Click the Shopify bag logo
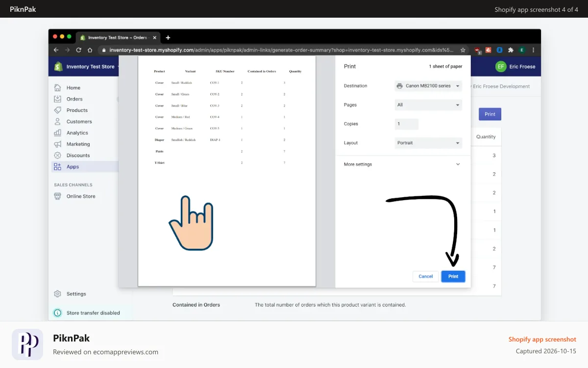This screenshot has height=368, width=588. click(x=58, y=66)
